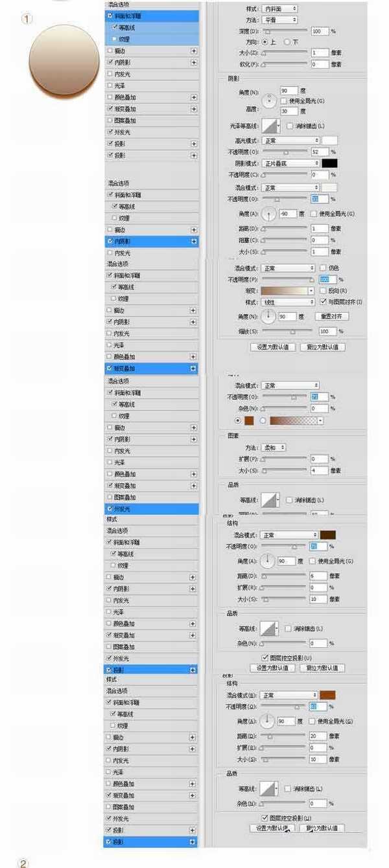Toggle the 与图层对齐 checkbox

(x=324, y=302)
